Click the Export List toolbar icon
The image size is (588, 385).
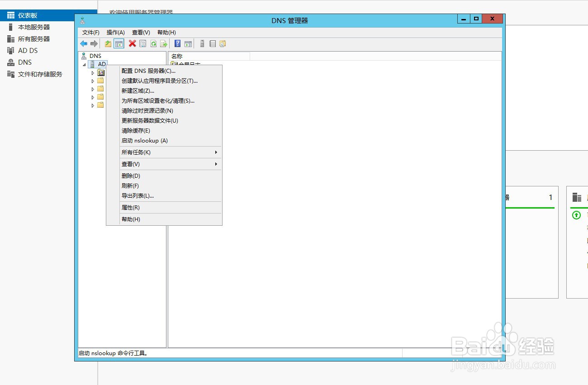(x=164, y=44)
